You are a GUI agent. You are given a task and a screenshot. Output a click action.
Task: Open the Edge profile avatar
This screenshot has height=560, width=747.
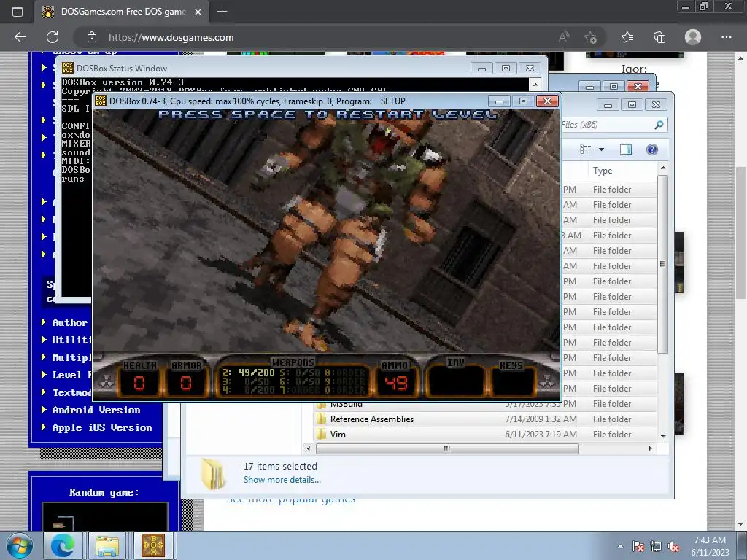693,37
